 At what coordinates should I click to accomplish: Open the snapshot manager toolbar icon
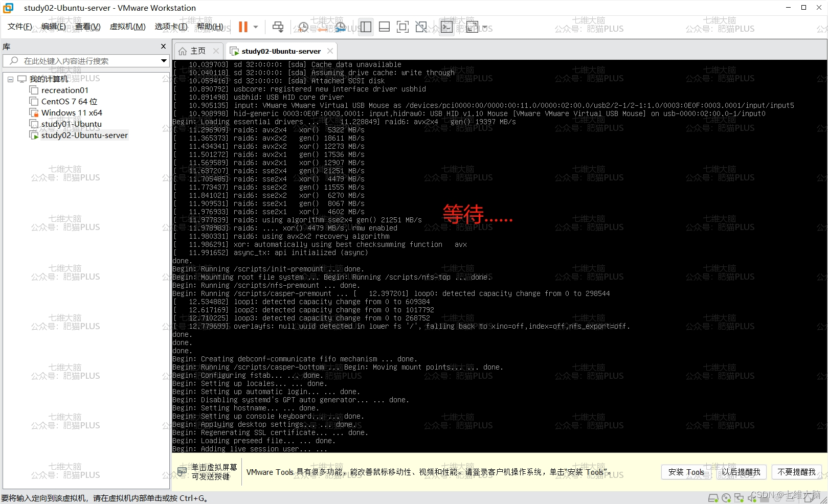[341, 27]
